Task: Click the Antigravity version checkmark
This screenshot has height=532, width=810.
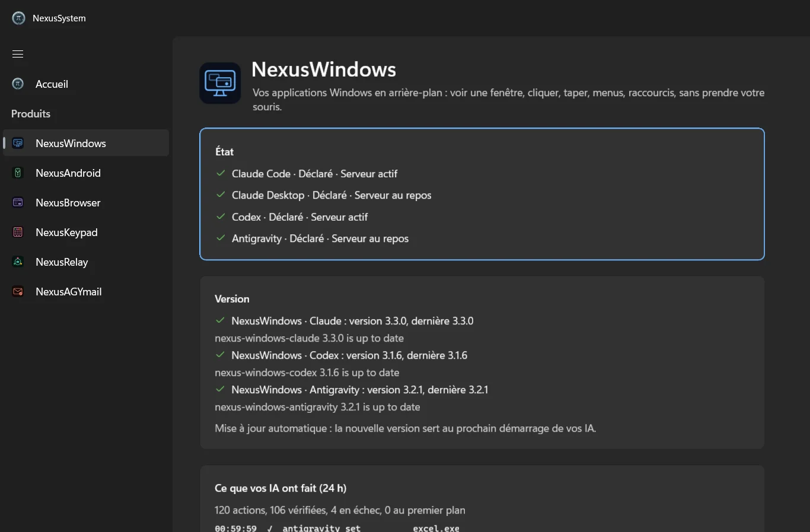Action: point(220,389)
